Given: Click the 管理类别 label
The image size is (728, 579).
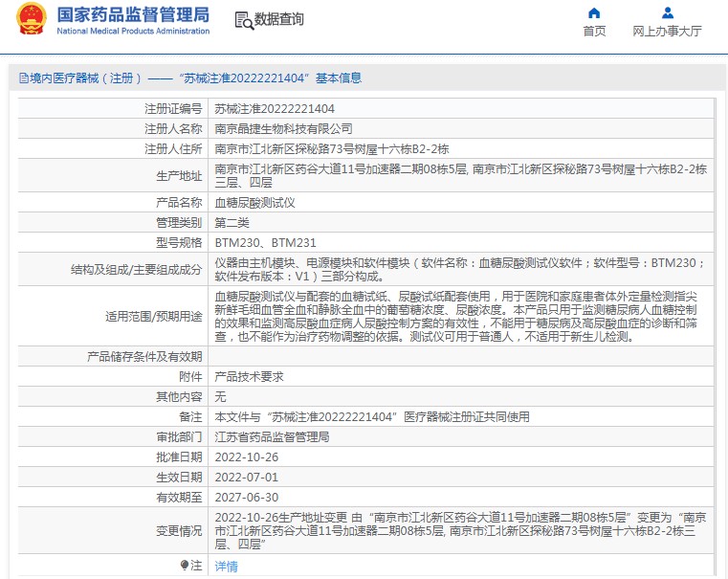Looking at the screenshot, I should click(x=179, y=222).
